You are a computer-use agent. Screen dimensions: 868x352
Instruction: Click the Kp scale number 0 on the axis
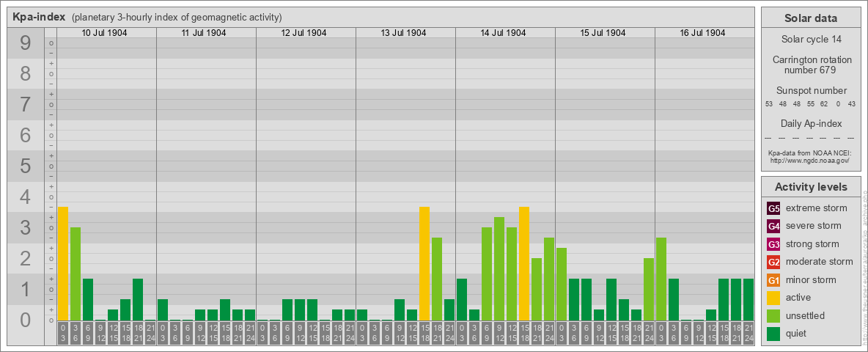(25, 320)
